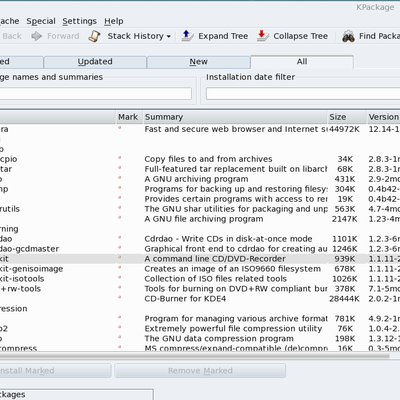Select 'Provides certain programs with access' row
The width and height of the screenshot is (400, 400).
(236, 199)
